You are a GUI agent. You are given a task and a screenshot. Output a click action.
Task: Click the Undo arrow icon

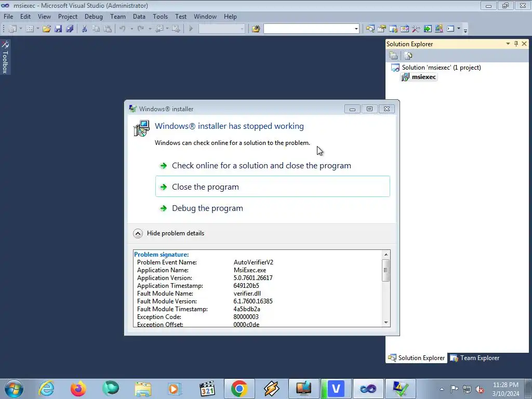click(122, 29)
